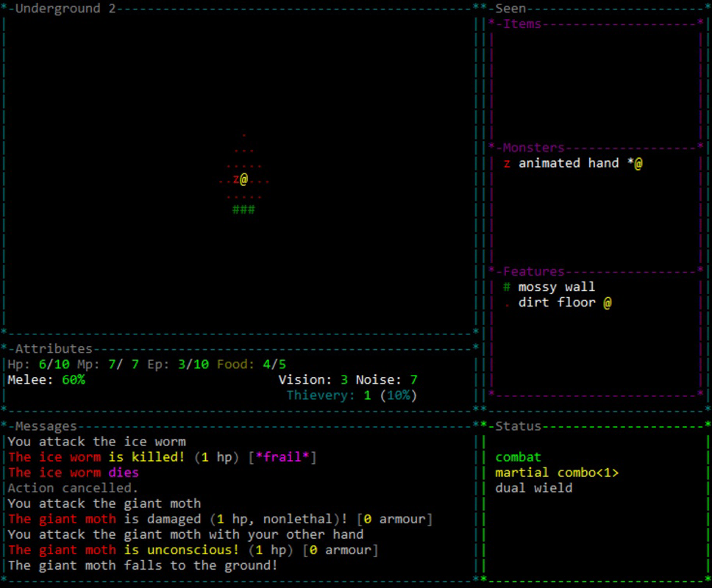Select the red z glyph in Monsters list
Image resolution: width=712 pixels, height=588 pixels.
pyautogui.click(x=507, y=163)
